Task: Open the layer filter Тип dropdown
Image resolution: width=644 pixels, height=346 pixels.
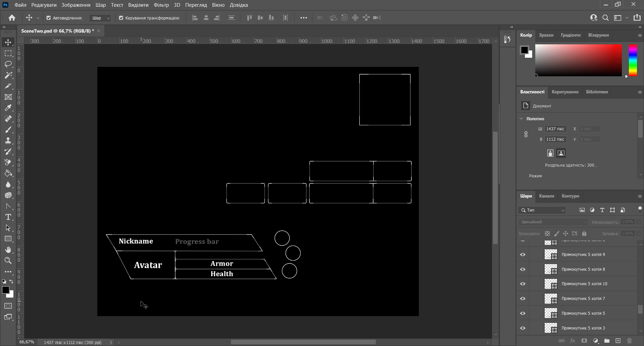Action: 542,210
